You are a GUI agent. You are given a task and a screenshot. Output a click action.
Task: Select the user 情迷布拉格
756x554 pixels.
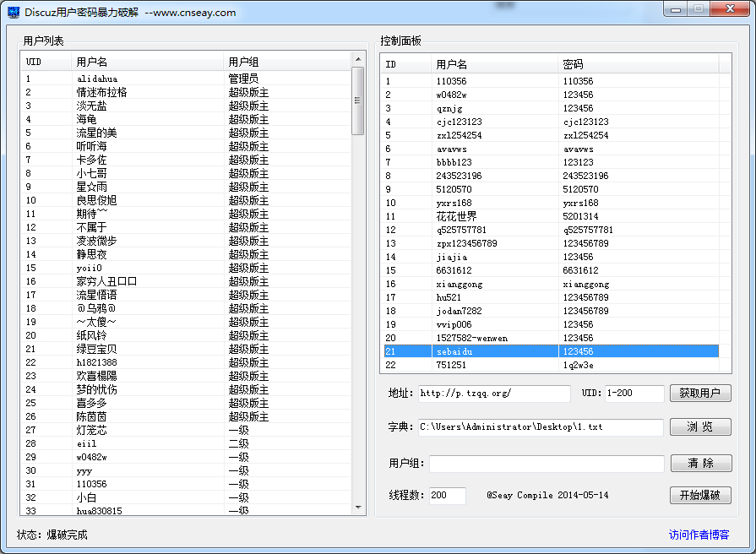tap(186, 92)
